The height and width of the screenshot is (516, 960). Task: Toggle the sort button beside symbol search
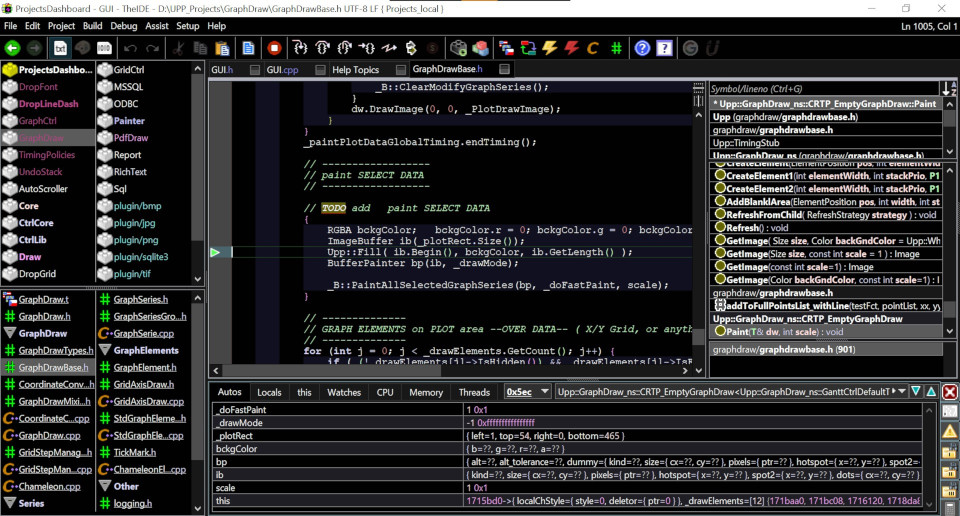coord(948,90)
